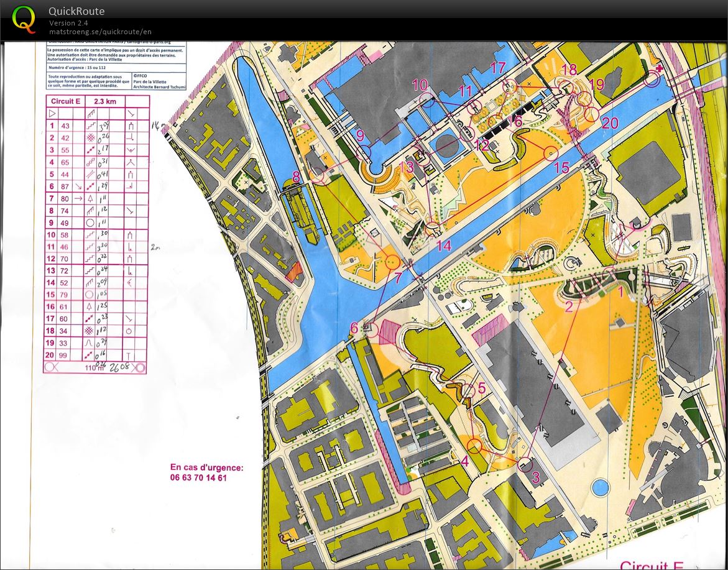Click the map label for control 11
Viewport: 728px width, 570px height.
click(x=465, y=91)
